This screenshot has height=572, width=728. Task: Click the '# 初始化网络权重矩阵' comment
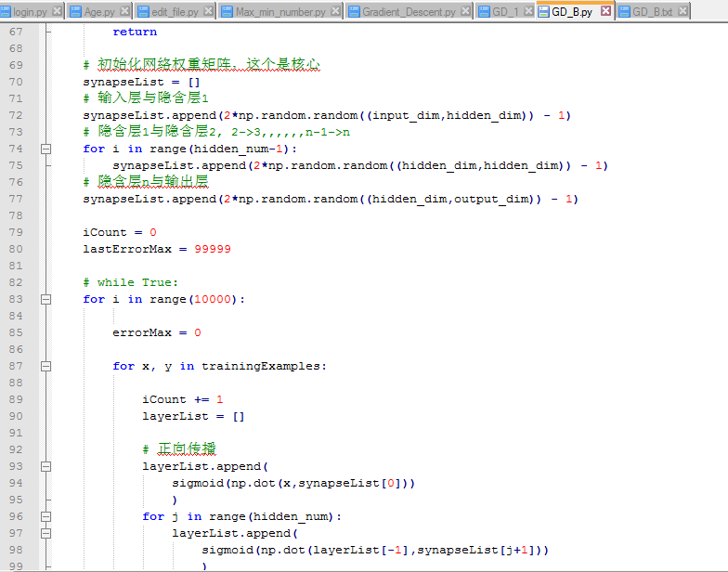(x=201, y=65)
